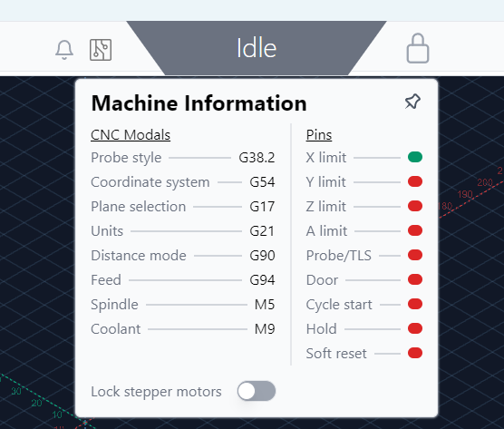This screenshot has height=429, width=504.
Task: Select the G21 units value
Action: pos(262,231)
